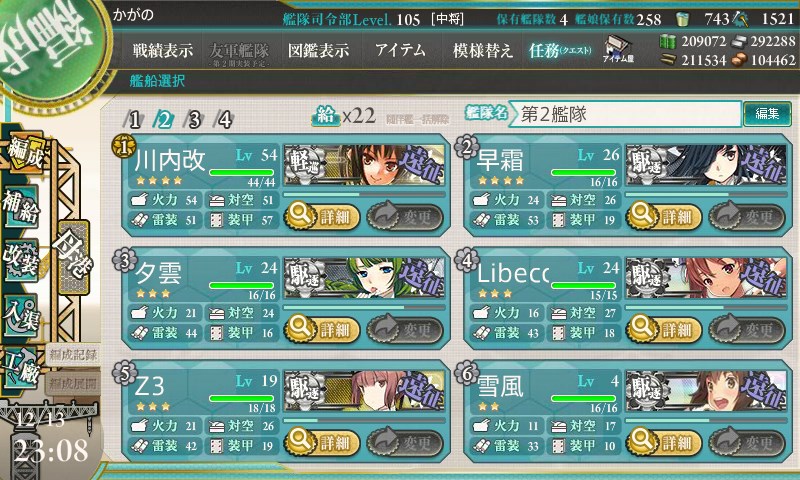The height and width of the screenshot is (480, 800).
Task: Select fleet tab 4
Action: click(x=224, y=120)
